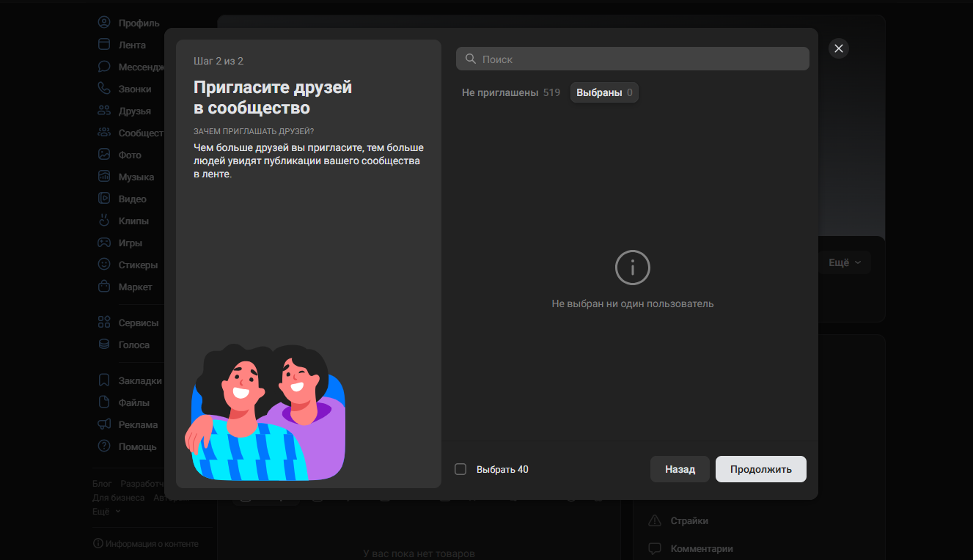Tick the Выбрать 40 checkbox
The image size is (973, 560).
[460, 469]
